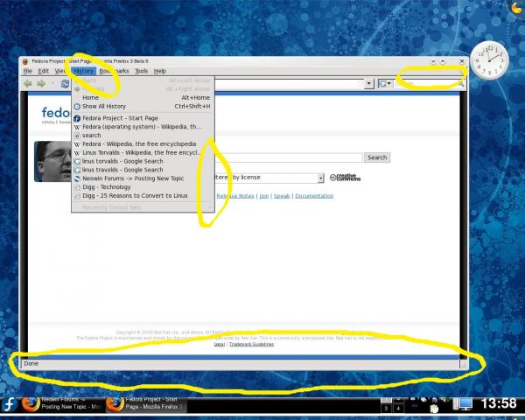The height and width of the screenshot is (420, 525).
Task: Open Digg - Technology history entry
Action: pos(143,187)
